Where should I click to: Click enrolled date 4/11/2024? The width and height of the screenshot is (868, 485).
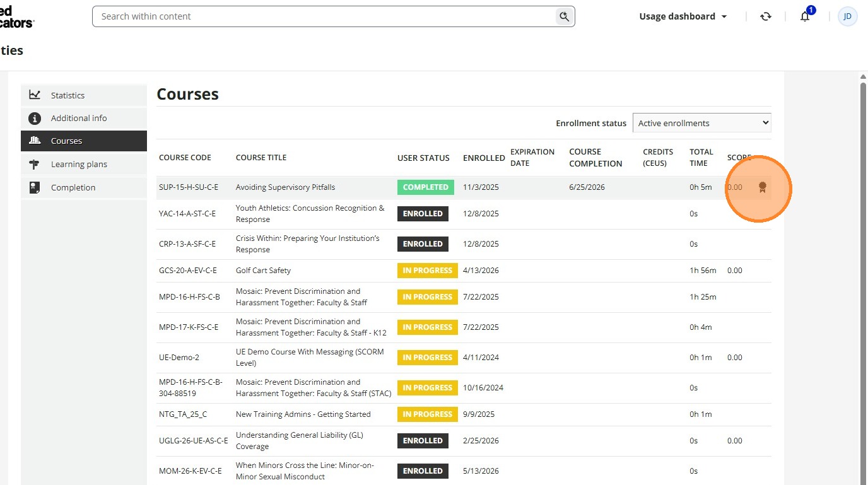(481, 358)
